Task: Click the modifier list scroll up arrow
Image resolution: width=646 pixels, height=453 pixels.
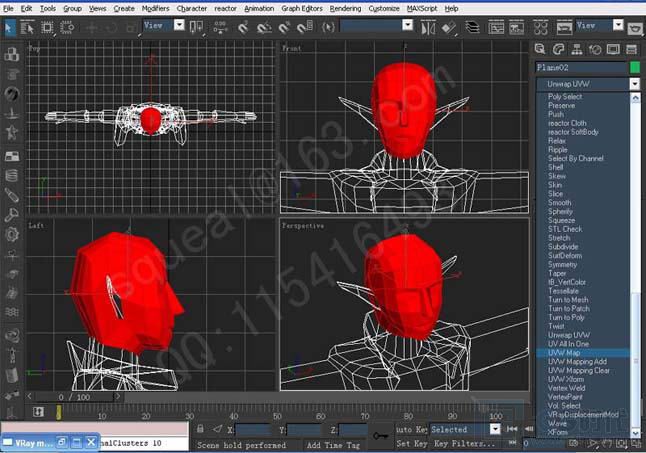Action: pyautogui.click(x=636, y=98)
